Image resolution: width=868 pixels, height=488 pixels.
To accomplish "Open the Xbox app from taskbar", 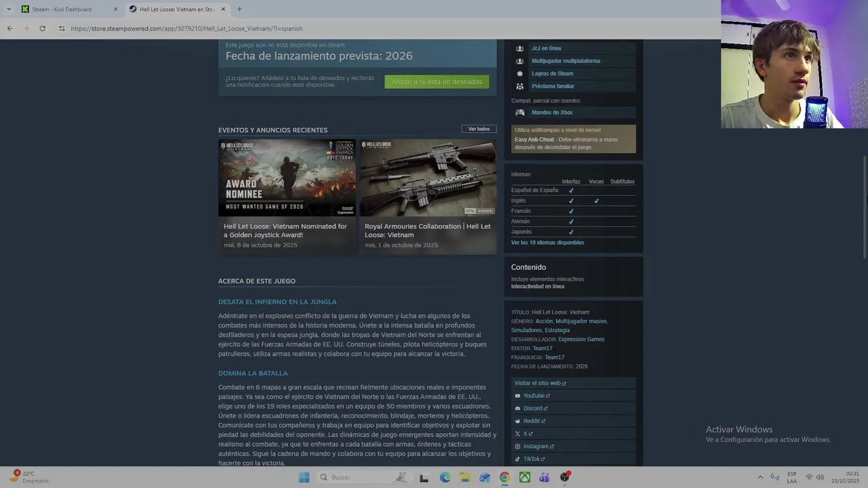I will click(x=525, y=477).
